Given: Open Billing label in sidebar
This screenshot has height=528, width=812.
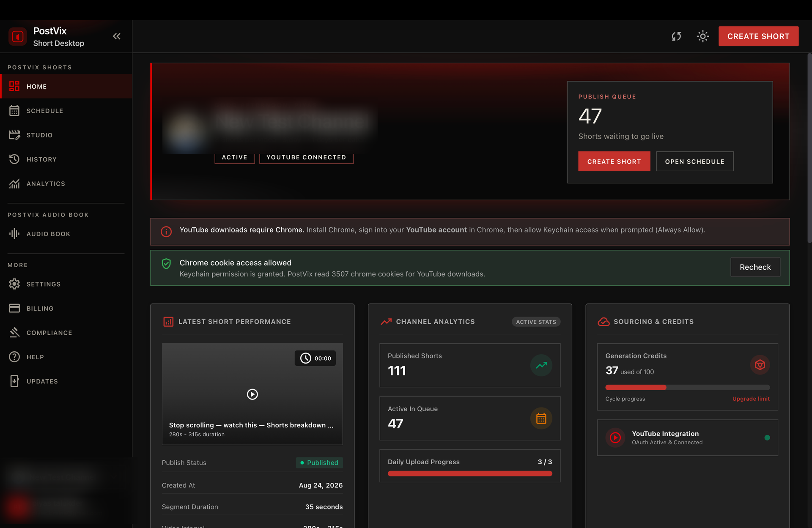Looking at the screenshot, I should point(40,309).
